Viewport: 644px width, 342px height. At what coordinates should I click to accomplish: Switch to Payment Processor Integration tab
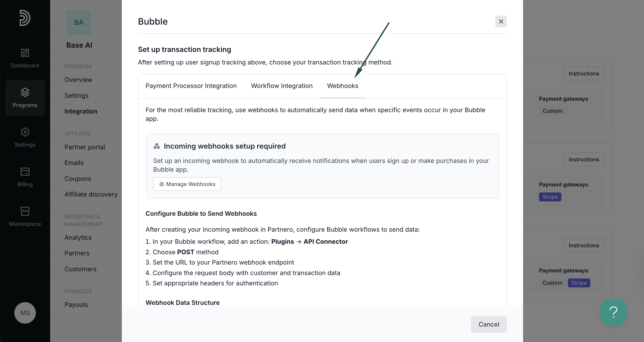pyautogui.click(x=191, y=86)
